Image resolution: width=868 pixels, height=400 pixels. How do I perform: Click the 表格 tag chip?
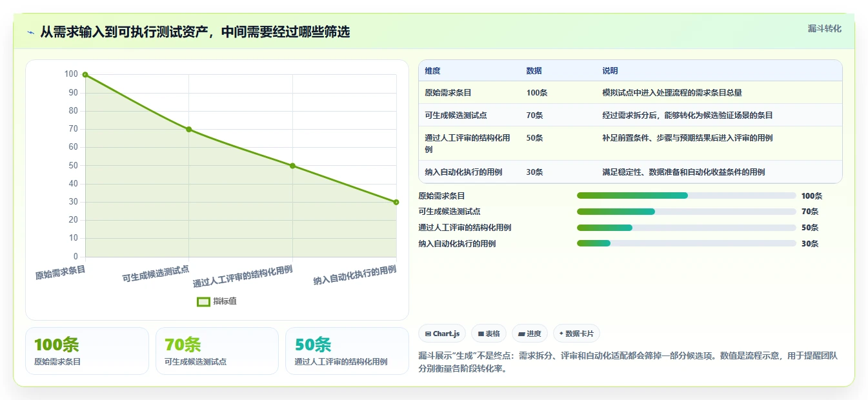coord(489,334)
